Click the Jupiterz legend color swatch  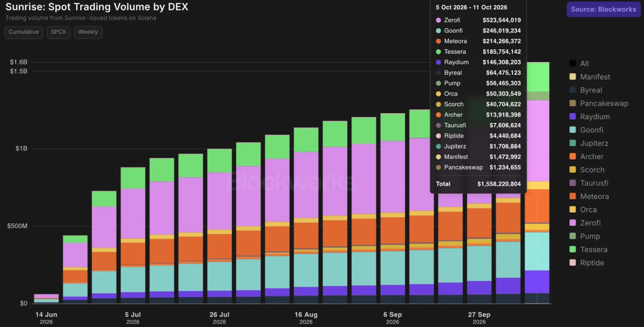(x=573, y=143)
